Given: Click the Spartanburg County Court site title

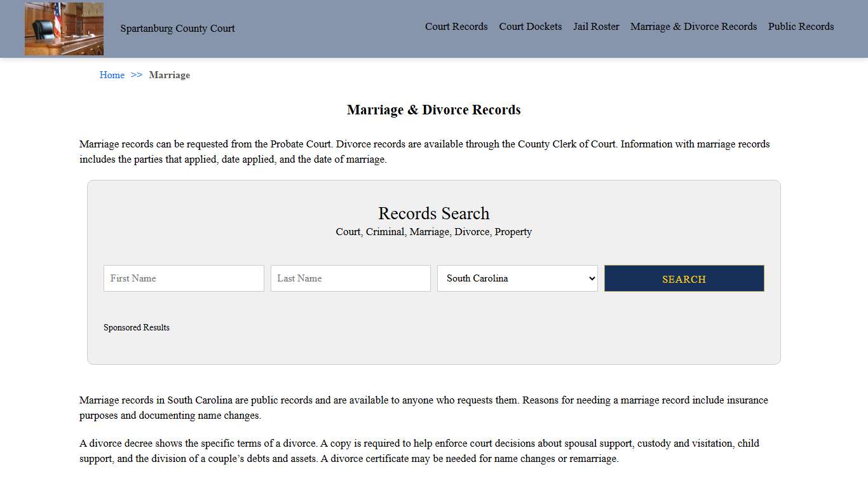Looking at the screenshot, I should click(x=177, y=29).
